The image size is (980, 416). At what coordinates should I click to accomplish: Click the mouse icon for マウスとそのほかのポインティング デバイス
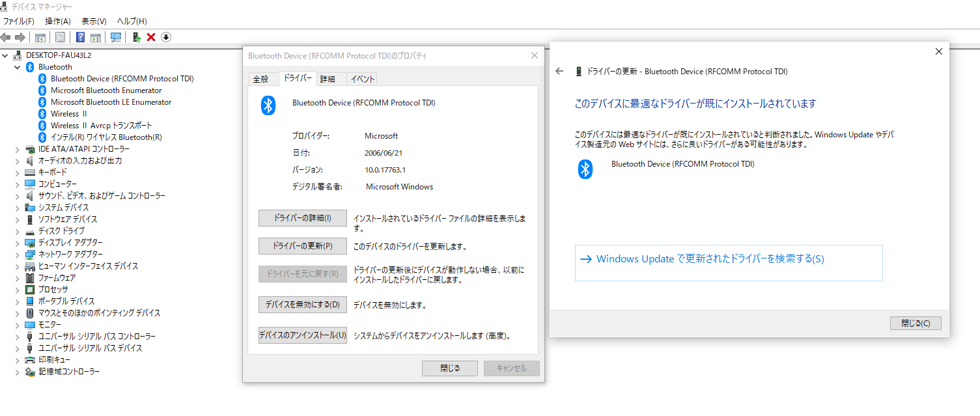pyautogui.click(x=30, y=313)
